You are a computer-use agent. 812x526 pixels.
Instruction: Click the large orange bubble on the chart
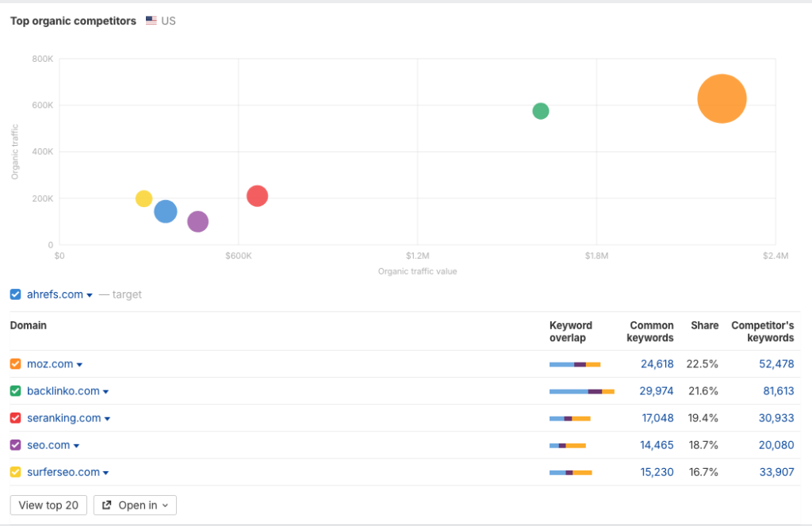click(722, 98)
